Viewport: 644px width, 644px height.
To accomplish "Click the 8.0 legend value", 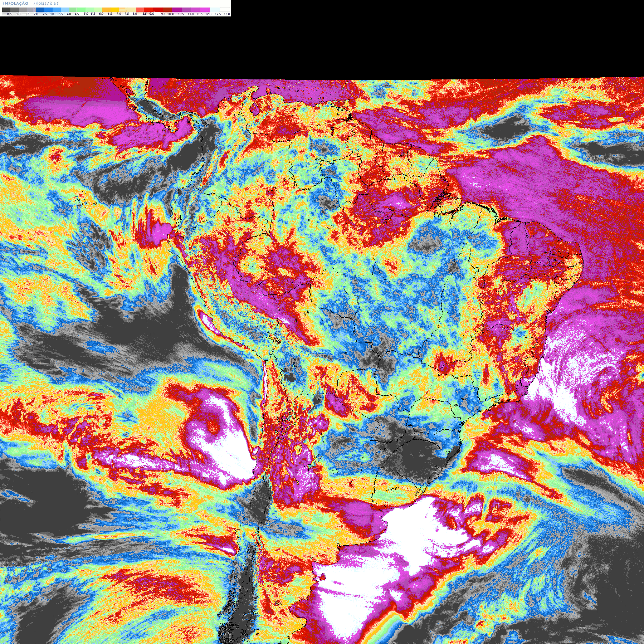I will [135, 14].
